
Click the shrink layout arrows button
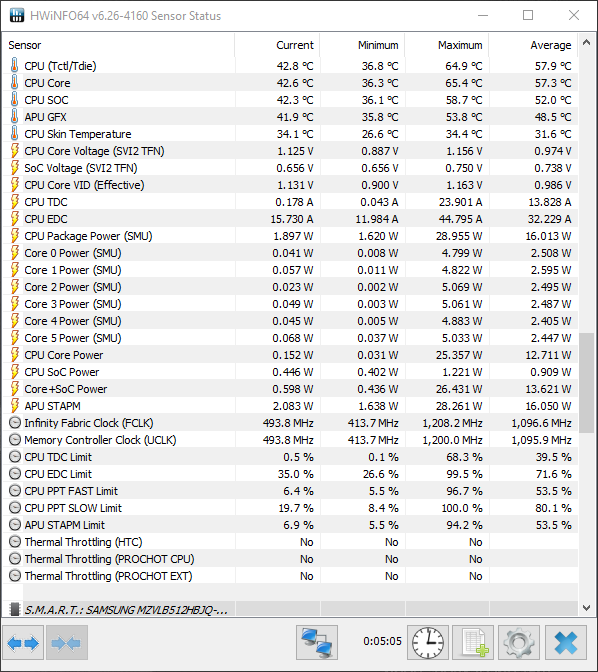[67, 642]
